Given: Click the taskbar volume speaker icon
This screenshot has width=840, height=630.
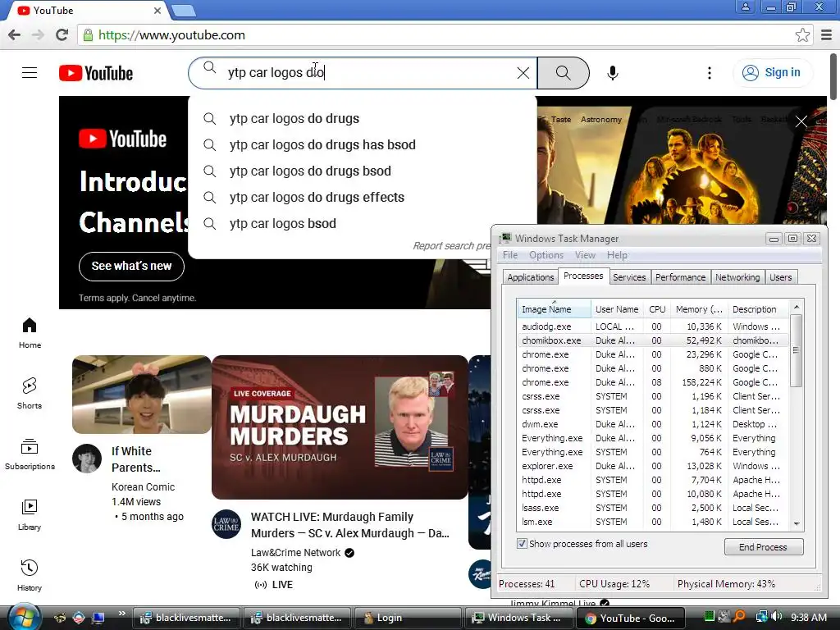Looking at the screenshot, I should pos(778,617).
